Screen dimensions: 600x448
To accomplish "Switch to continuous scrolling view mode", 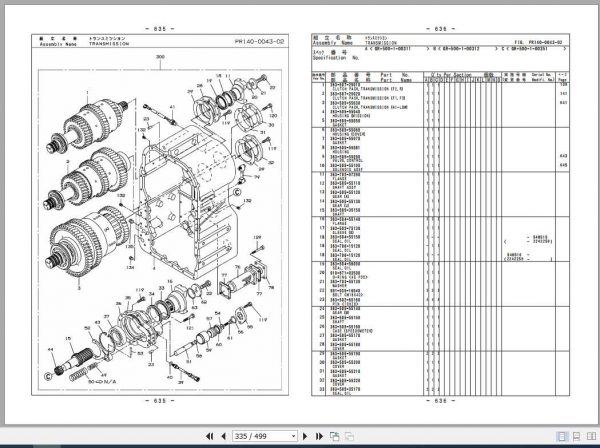I will point(576,436).
